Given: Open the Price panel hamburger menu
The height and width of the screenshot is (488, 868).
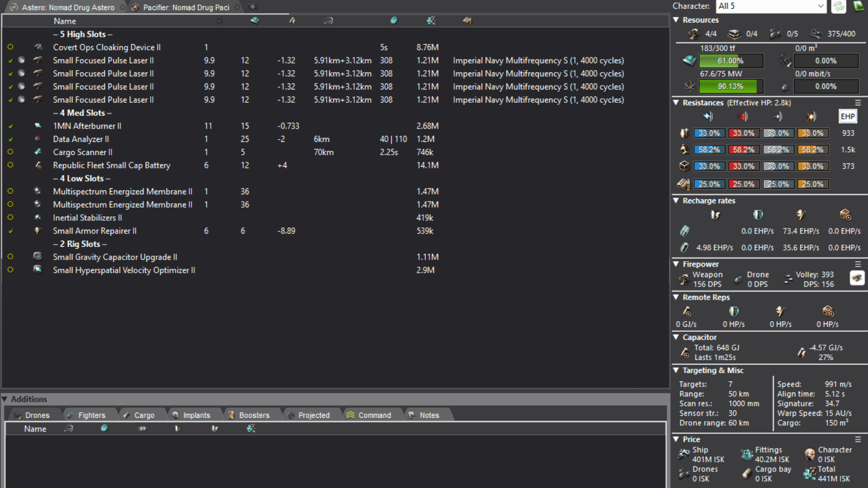Looking at the screenshot, I should point(858,439).
